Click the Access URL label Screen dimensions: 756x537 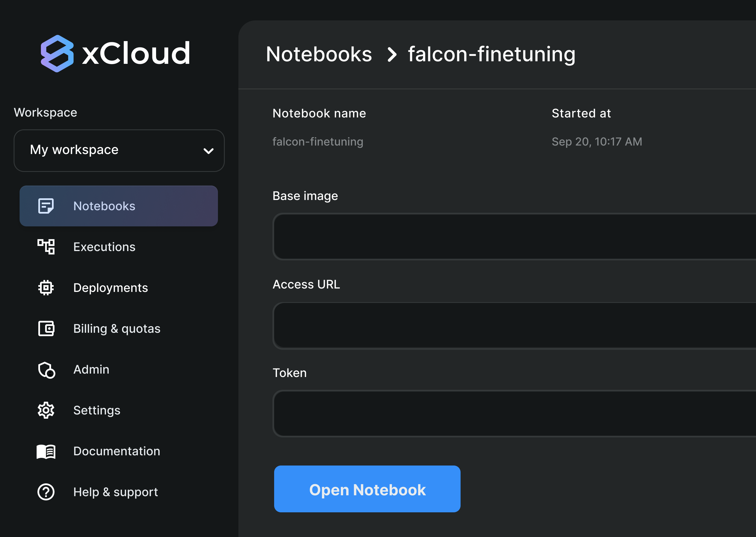306,284
